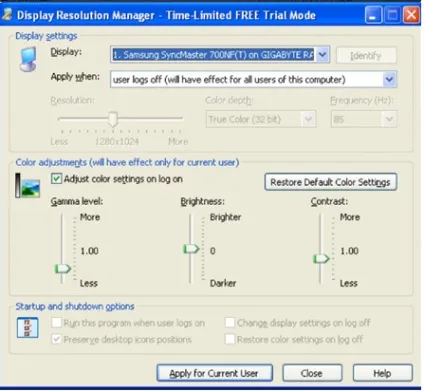The image size is (424, 391).
Task: Click the 'Darker' label on Brightness scale
Action: tap(223, 283)
